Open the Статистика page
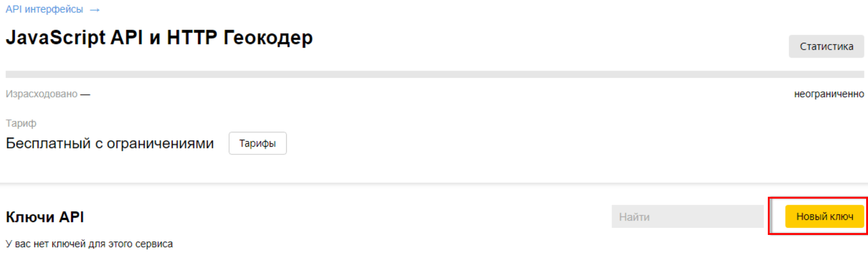 tap(826, 46)
